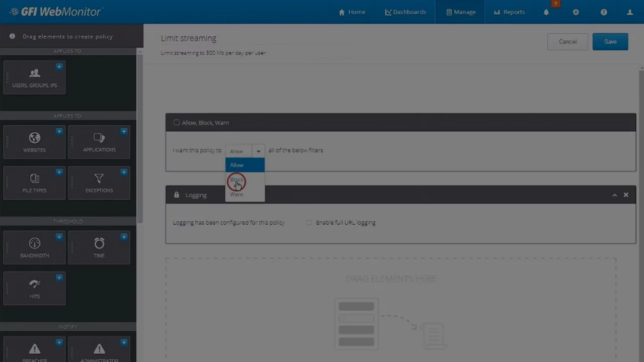Viewport: 644px width, 362px height.
Task: Click the info icon beside drag hint
Action: pos(12,36)
